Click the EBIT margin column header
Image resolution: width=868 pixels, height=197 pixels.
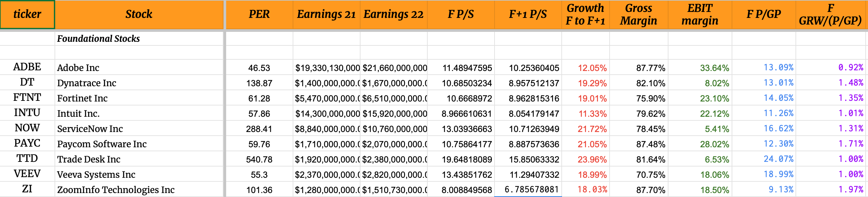[699, 15]
